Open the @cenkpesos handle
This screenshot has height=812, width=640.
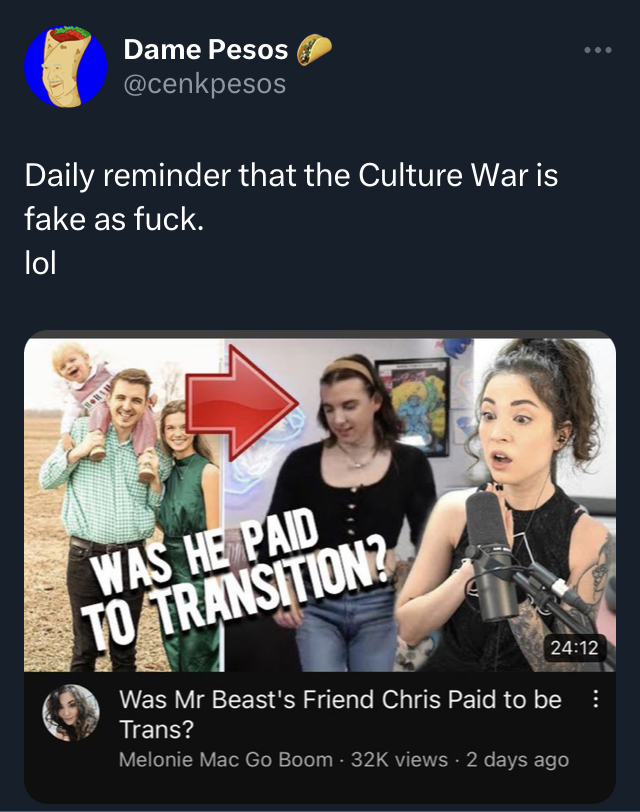205,84
